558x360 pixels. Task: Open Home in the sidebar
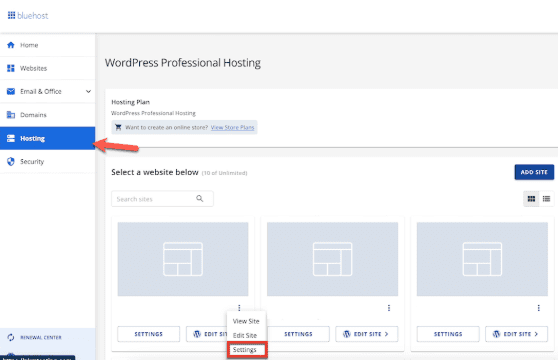[47, 45]
